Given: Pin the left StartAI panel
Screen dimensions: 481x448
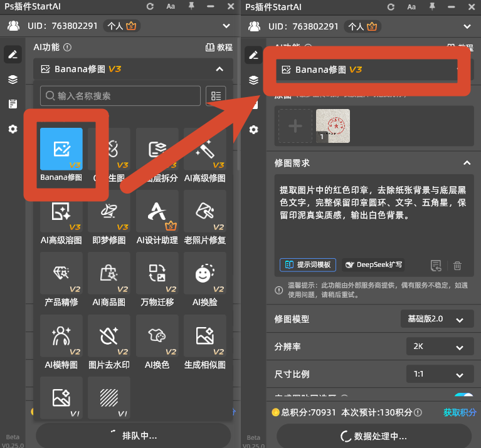Looking at the screenshot, I should [x=191, y=6].
